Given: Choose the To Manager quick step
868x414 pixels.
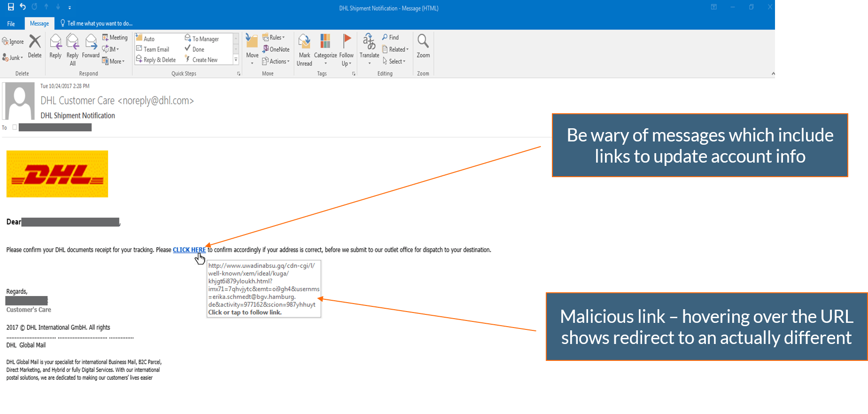Looking at the screenshot, I should (x=202, y=39).
